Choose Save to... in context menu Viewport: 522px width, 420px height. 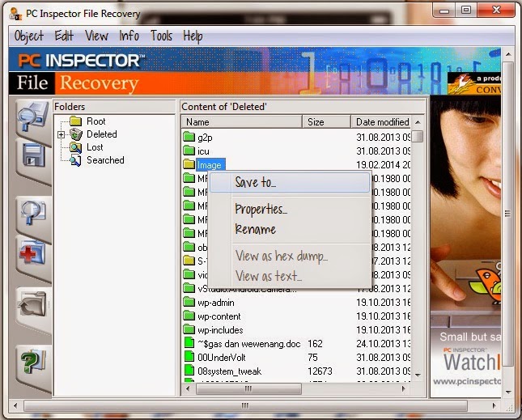(290, 182)
